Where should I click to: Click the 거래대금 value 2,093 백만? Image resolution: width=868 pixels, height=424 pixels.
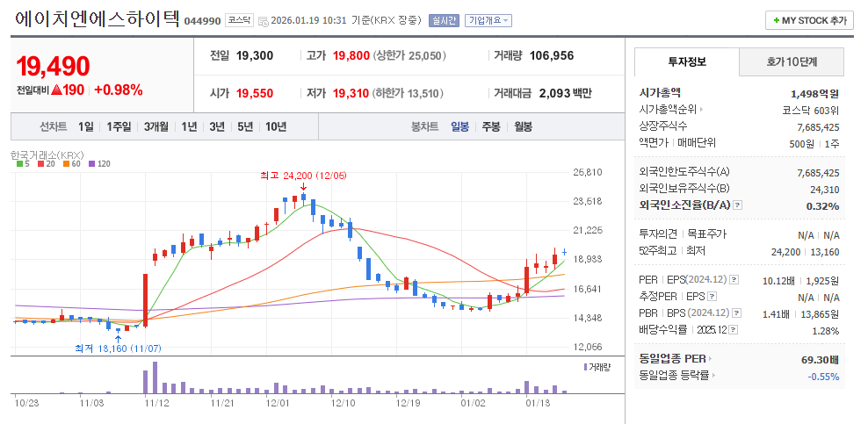tap(565, 93)
